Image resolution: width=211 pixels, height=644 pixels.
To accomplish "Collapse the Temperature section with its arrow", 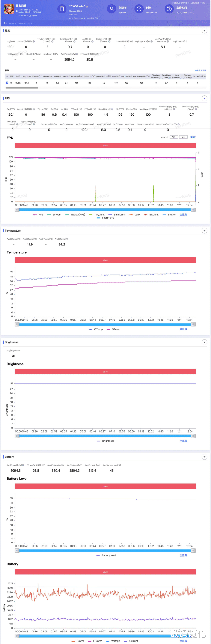I will click(204, 231).
